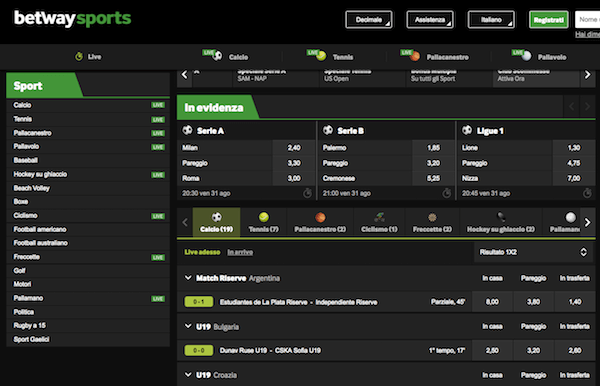The height and width of the screenshot is (386, 600).
Task: Select the Pallacanestro (2) tab
Action: coord(320,222)
